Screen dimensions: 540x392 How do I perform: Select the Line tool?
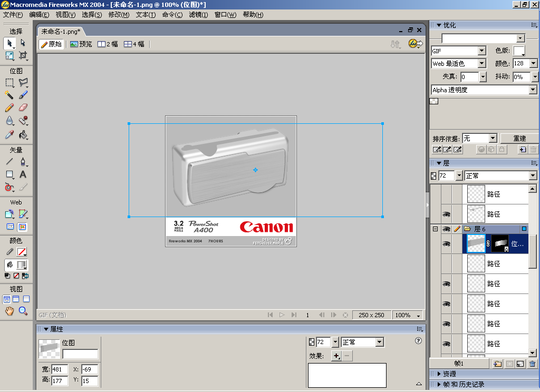pos(9,161)
